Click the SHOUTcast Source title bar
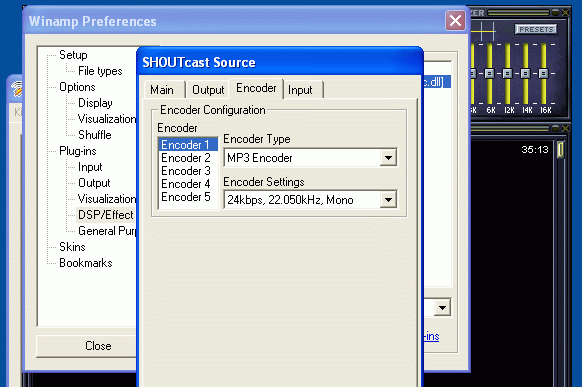This screenshot has height=387, width=582. pyautogui.click(x=280, y=62)
